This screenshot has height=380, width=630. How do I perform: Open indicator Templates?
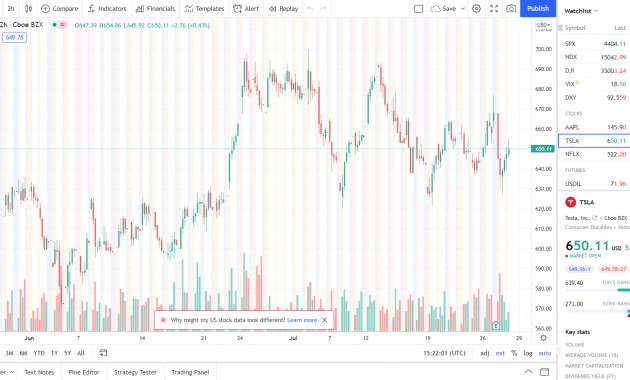[205, 8]
